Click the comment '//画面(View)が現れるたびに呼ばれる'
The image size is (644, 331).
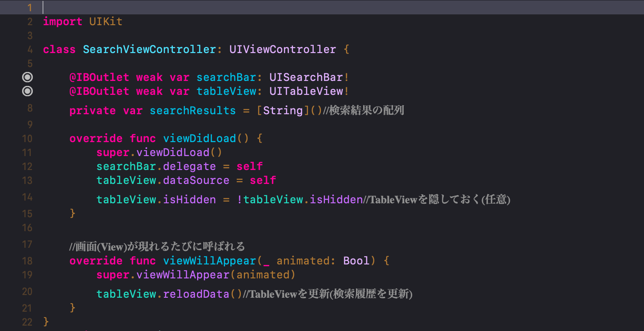pyautogui.click(x=157, y=246)
